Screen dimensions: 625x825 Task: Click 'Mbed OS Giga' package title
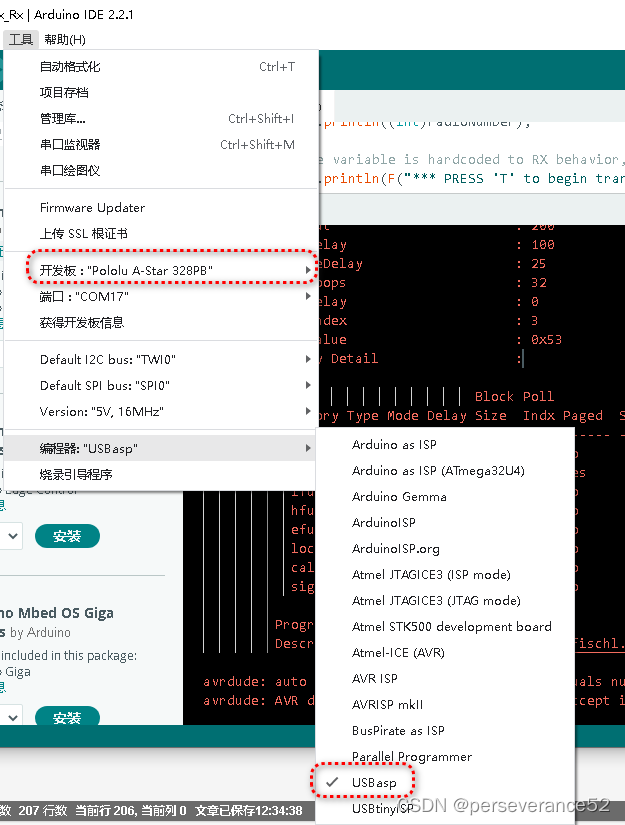[66, 613]
